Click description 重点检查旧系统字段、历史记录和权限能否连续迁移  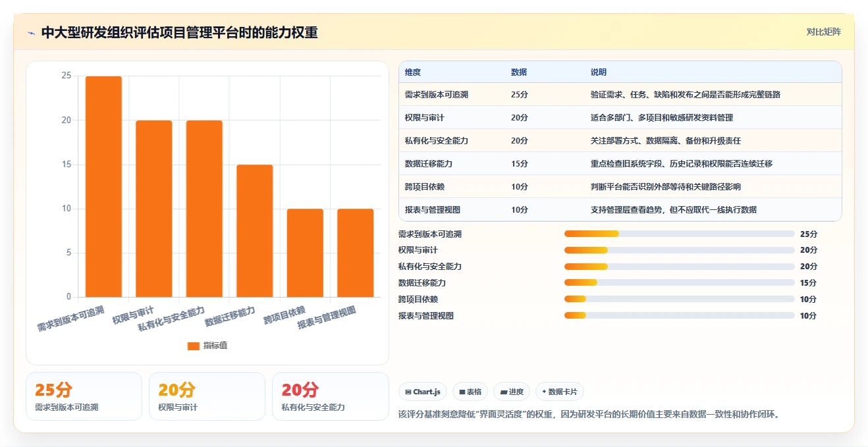point(682,164)
